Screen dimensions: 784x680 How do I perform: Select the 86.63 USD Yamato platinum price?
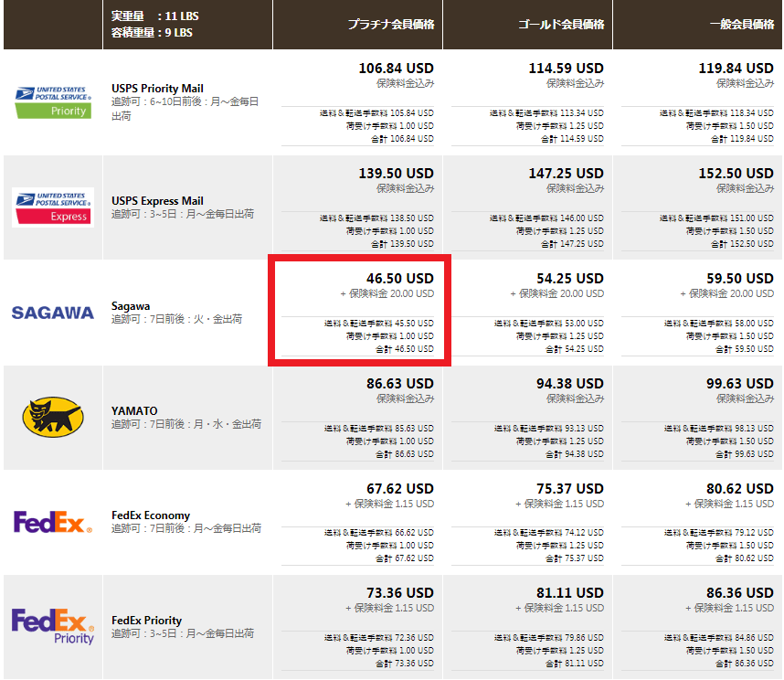coord(400,384)
